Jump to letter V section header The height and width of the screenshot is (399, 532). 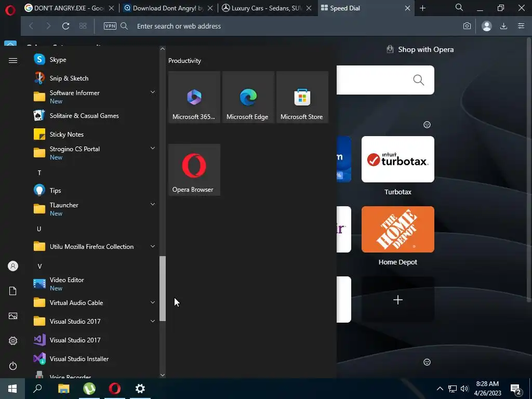click(39, 267)
